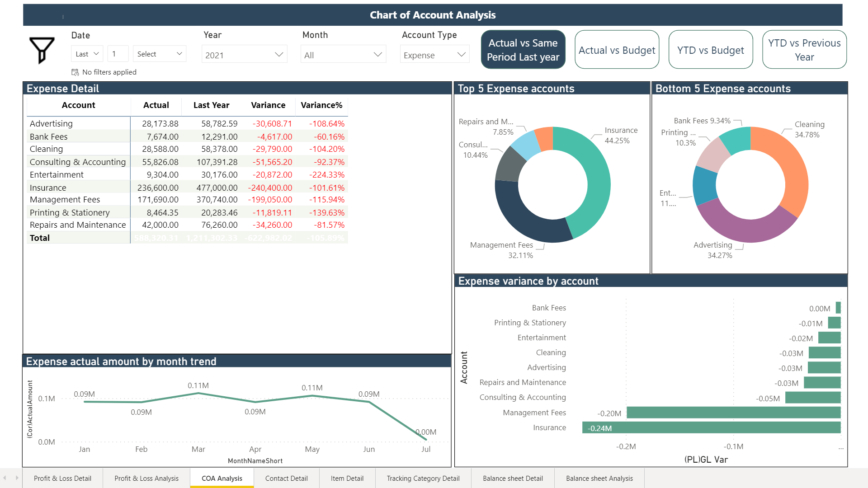
Task: Open the Last relative date dropdown
Action: (x=87, y=54)
